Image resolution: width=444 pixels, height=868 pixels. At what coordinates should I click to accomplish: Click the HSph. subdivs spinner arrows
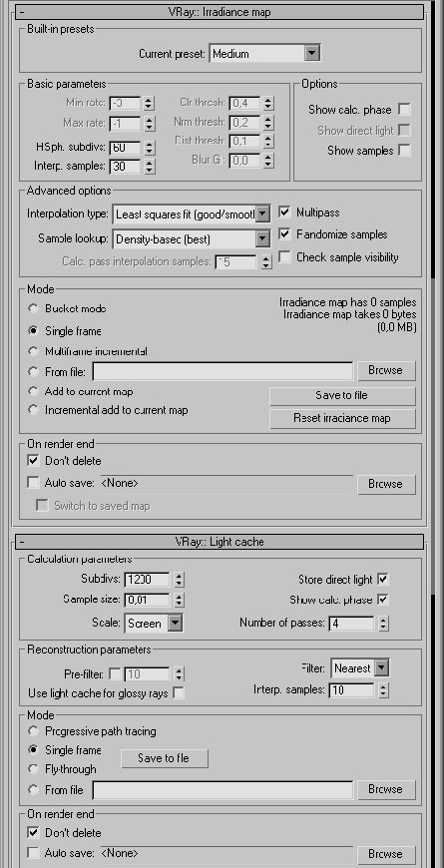149,148
